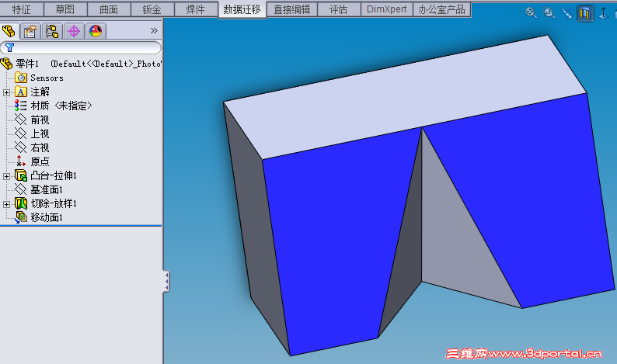Select the 基准面1 reference plane icon
The width and height of the screenshot is (617, 364).
coord(20,189)
